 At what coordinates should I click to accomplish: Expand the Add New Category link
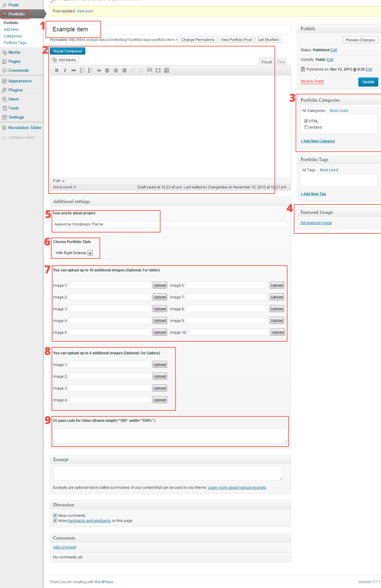coord(318,141)
